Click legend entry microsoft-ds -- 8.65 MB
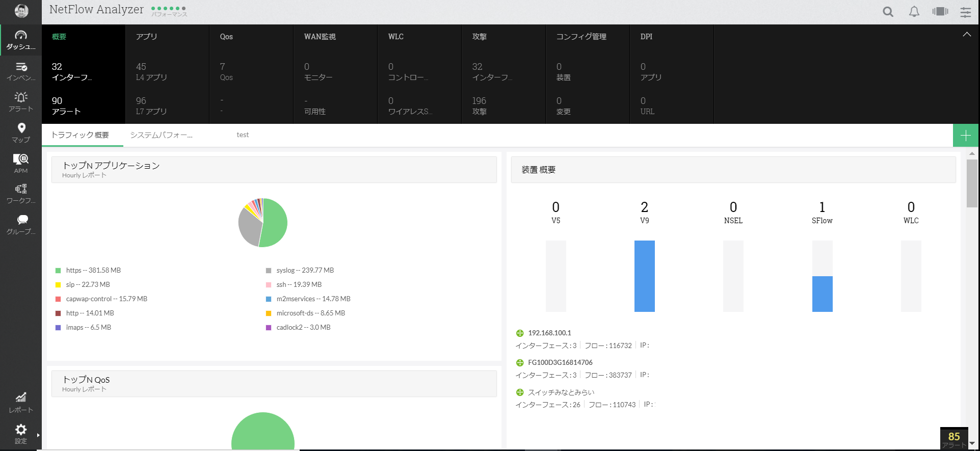980x451 pixels. pyautogui.click(x=311, y=313)
